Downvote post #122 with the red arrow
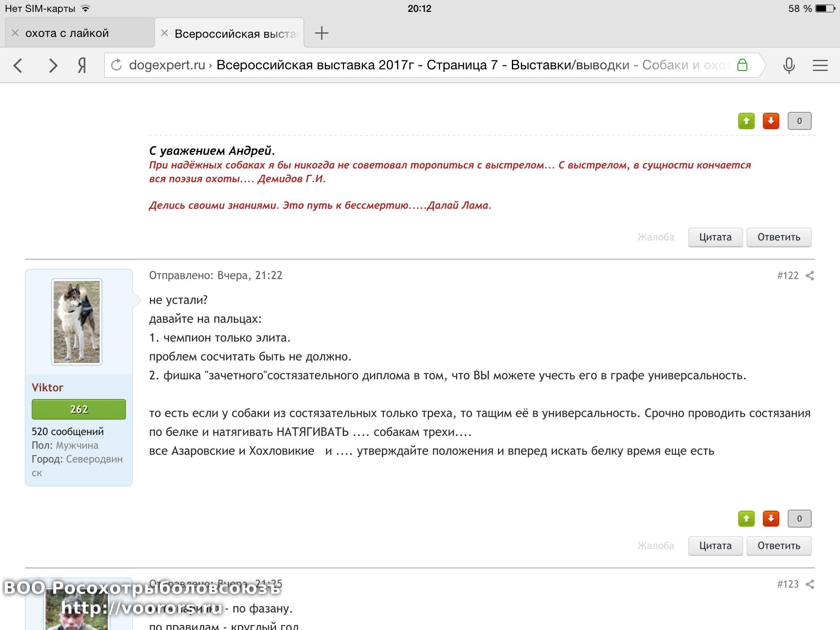The height and width of the screenshot is (630, 840). [x=771, y=519]
